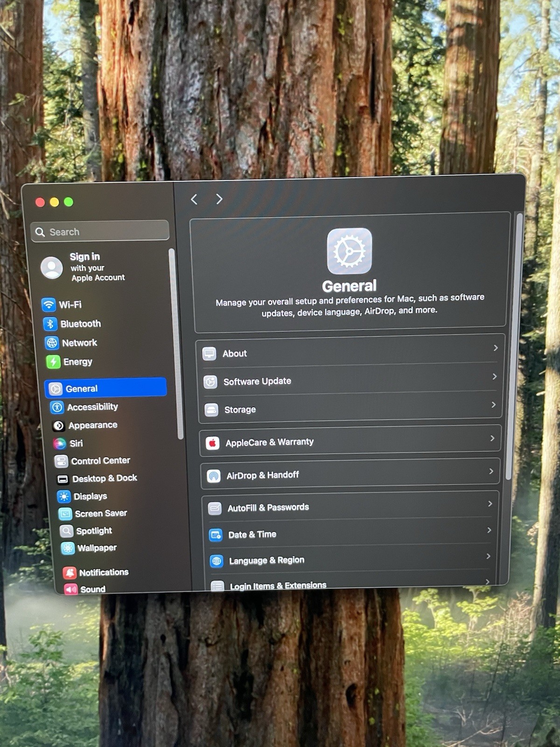Click the search magnifier icon
Screen dimensions: 560x747
[41, 232]
